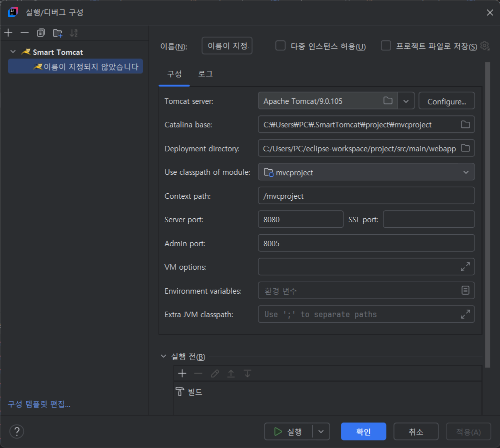Click the VM options input field
The width and height of the screenshot is (500, 448).
(366, 267)
